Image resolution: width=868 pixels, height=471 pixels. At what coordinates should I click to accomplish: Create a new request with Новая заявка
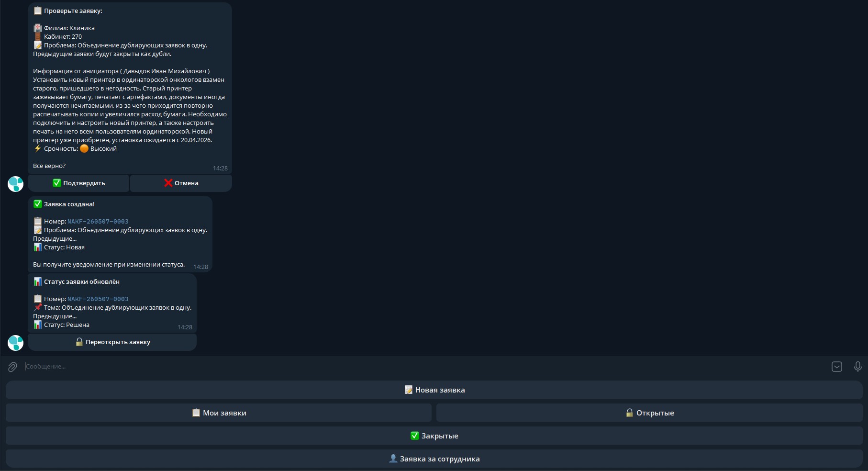point(434,390)
